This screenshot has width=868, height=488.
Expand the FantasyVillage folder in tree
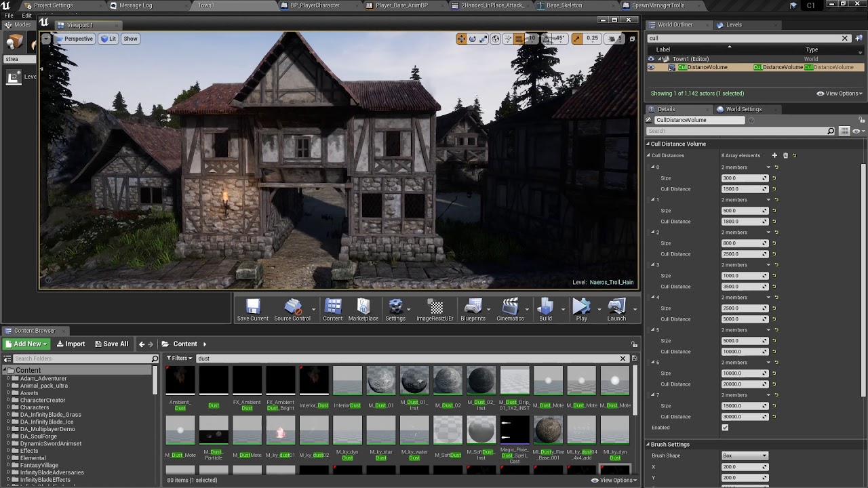pyautogui.click(x=9, y=465)
